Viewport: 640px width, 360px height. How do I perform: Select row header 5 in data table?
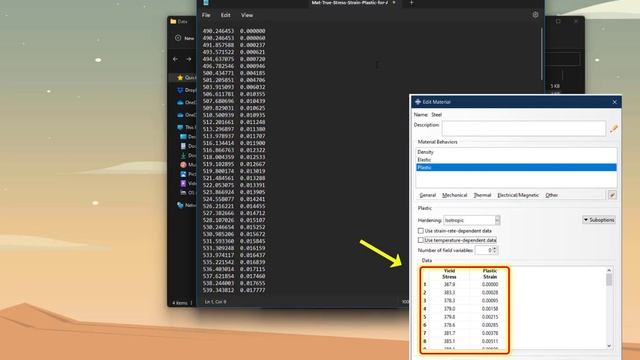pos(425,317)
